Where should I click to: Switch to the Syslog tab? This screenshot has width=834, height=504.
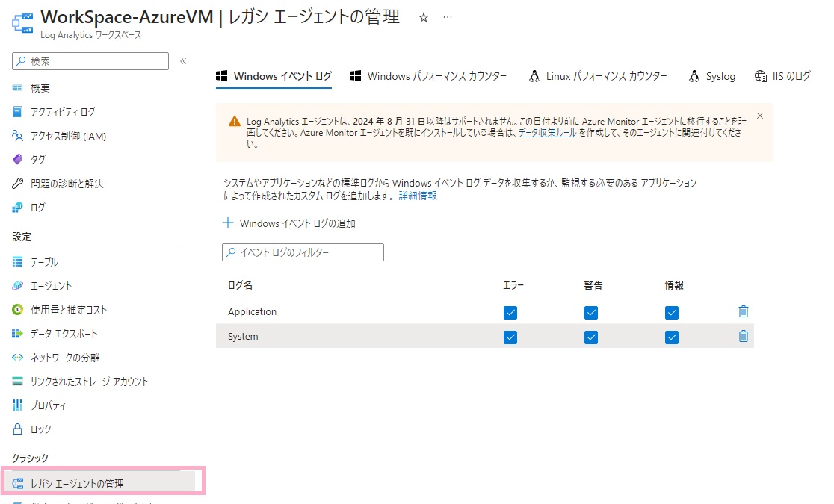(712, 77)
